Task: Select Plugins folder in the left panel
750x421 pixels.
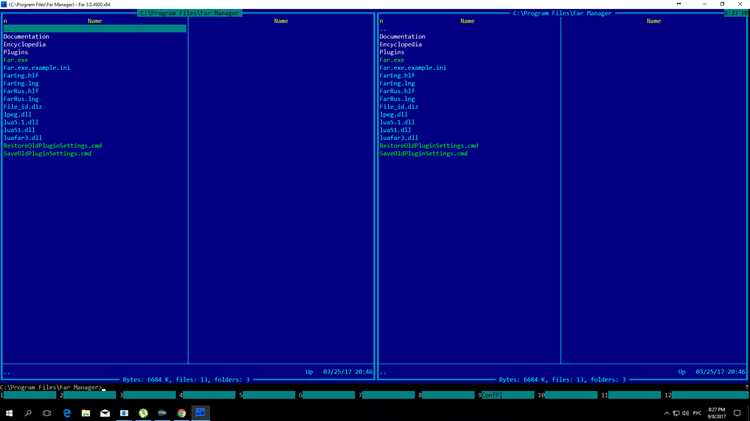Action: click(16, 52)
